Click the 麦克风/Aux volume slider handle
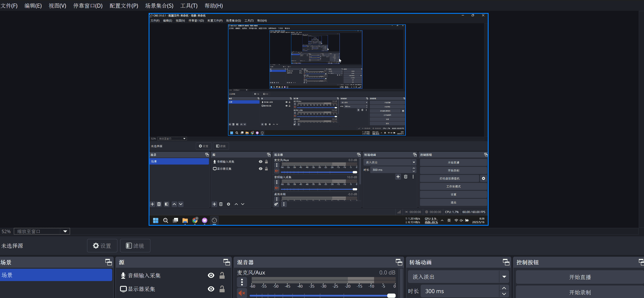Screen dimensions: 644x298 391,296
